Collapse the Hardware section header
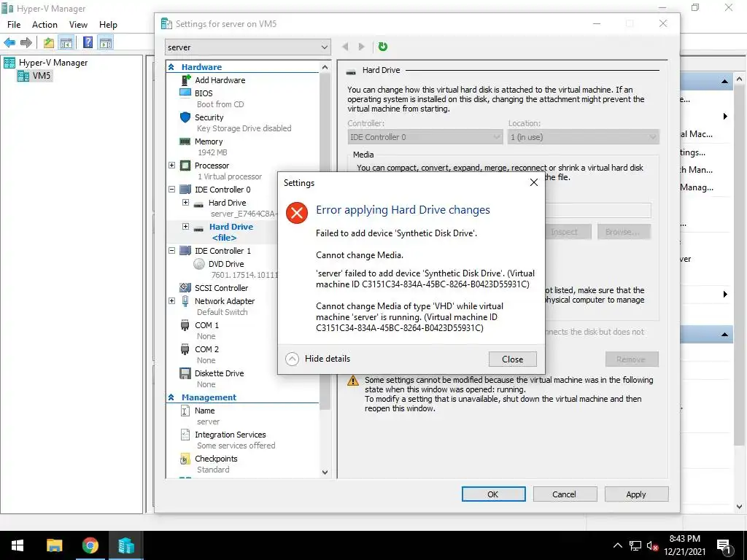 coord(171,67)
